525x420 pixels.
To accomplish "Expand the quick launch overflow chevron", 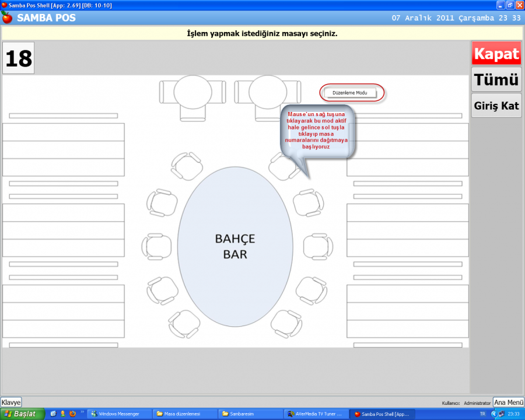I will point(82,412).
